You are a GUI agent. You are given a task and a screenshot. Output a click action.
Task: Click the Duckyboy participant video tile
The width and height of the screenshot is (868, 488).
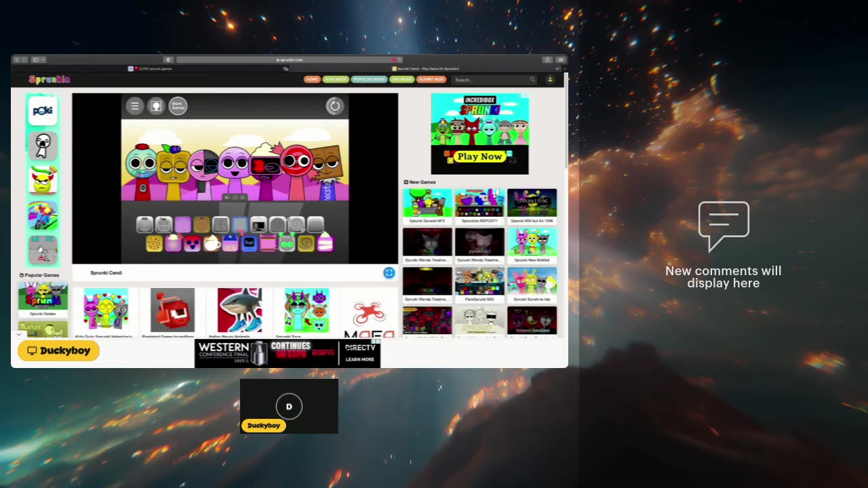click(289, 406)
